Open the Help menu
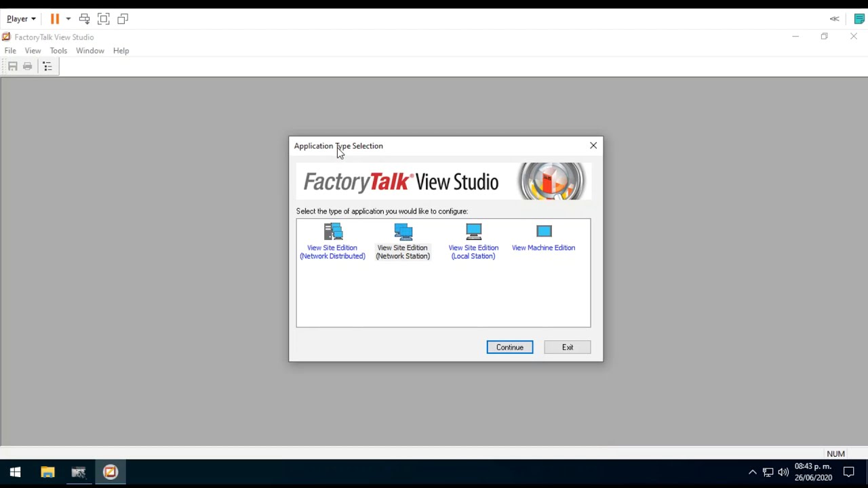Image resolution: width=868 pixels, height=488 pixels. coord(121,51)
